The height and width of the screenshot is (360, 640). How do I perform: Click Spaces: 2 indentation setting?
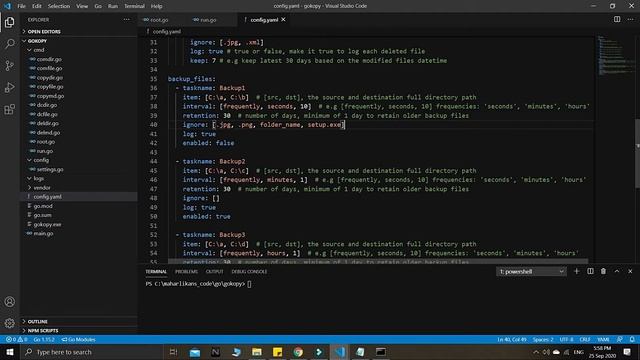(543, 340)
